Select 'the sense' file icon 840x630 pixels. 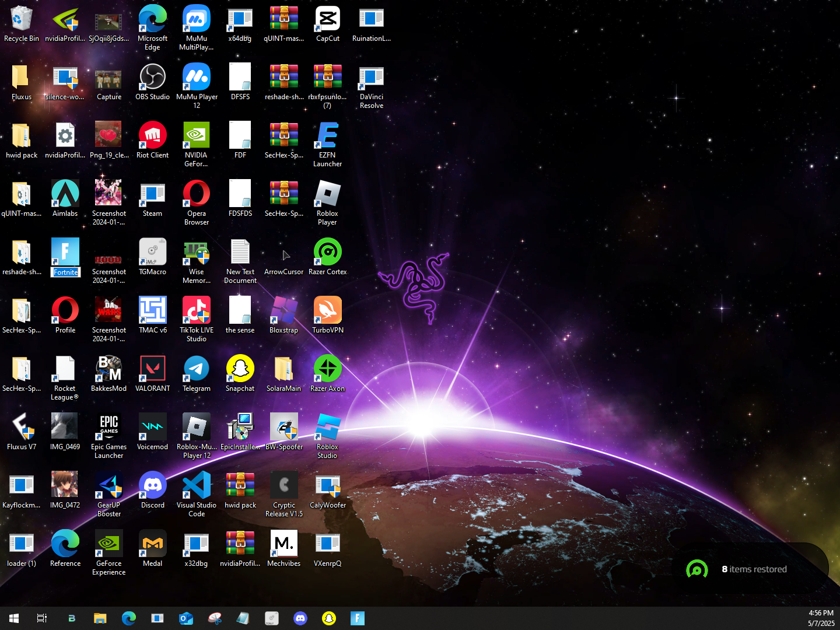pos(240,316)
